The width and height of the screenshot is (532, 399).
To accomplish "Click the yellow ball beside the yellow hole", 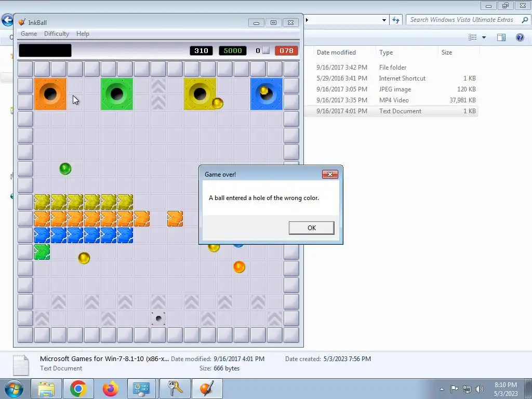I will (218, 103).
